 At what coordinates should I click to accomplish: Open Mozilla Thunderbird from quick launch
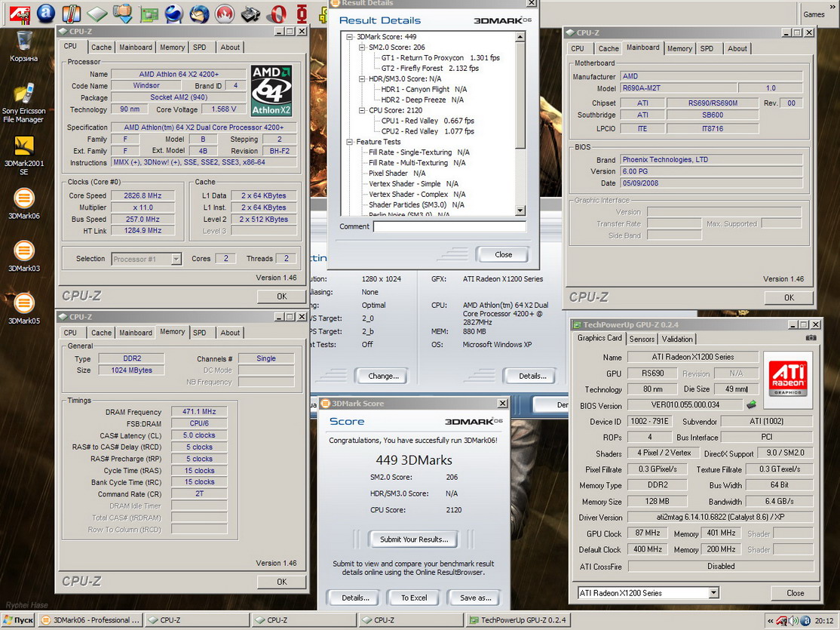[x=199, y=14]
